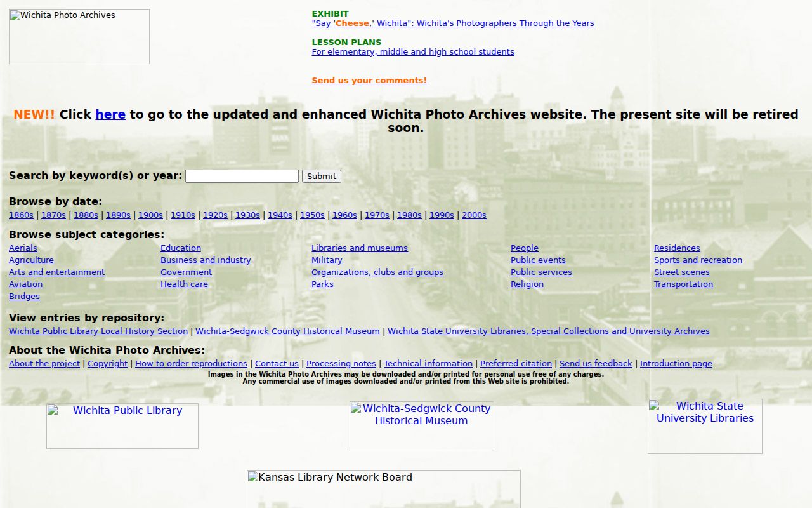
Task: Open the Copyright information link
Action: pos(107,364)
